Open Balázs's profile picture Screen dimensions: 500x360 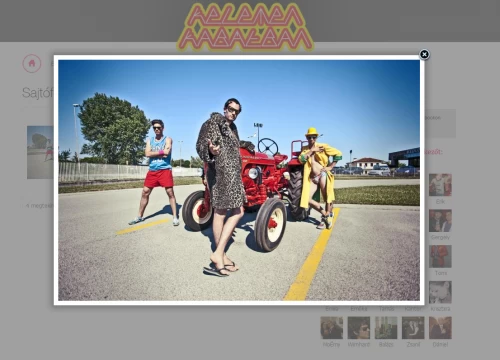point(386,328)
